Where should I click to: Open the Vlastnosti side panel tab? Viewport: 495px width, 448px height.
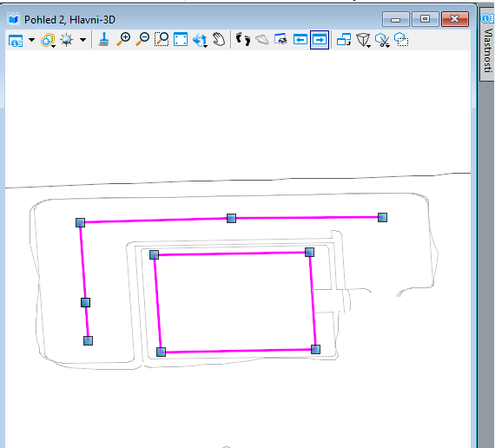pos(487,44)
